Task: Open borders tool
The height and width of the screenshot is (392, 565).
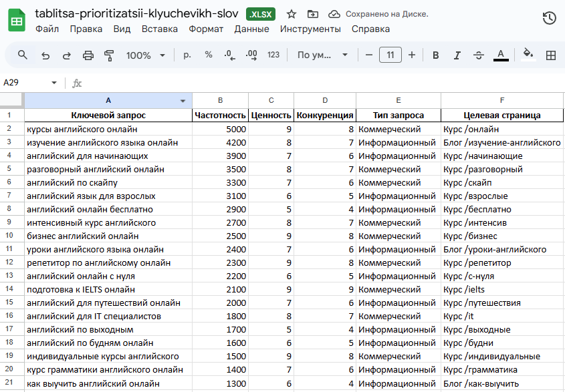Action: click(550, 55)
